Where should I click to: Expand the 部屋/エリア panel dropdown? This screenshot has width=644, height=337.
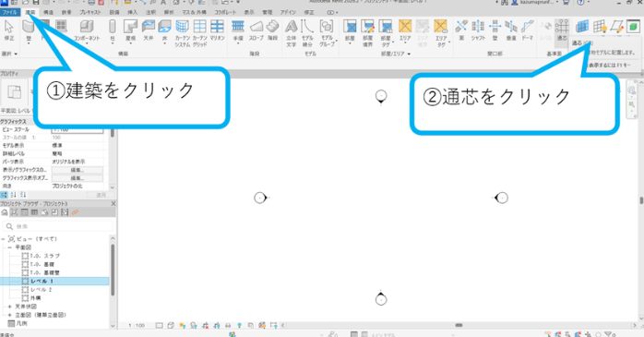coord(396,54)
